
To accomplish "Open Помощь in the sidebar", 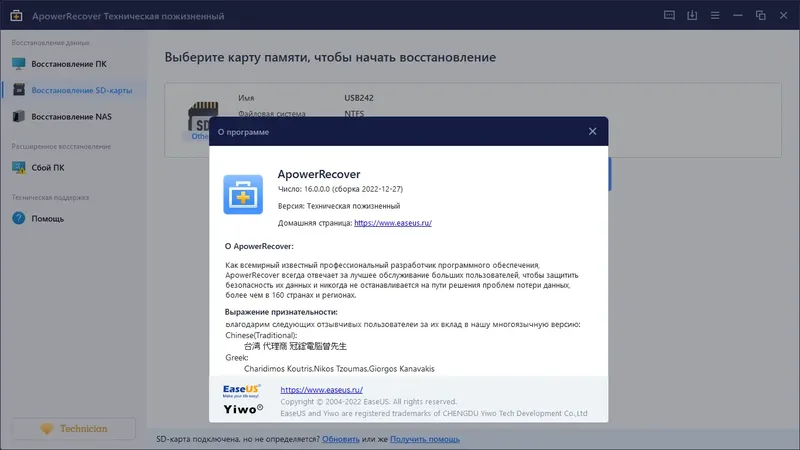I will coord(73,218).
